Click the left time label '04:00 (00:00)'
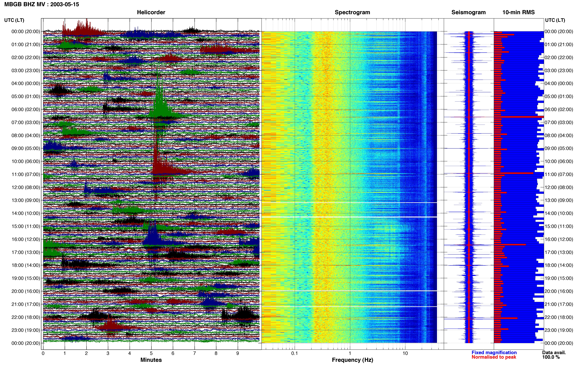Viewport: 588px width, 368px height. click(26, 83)
